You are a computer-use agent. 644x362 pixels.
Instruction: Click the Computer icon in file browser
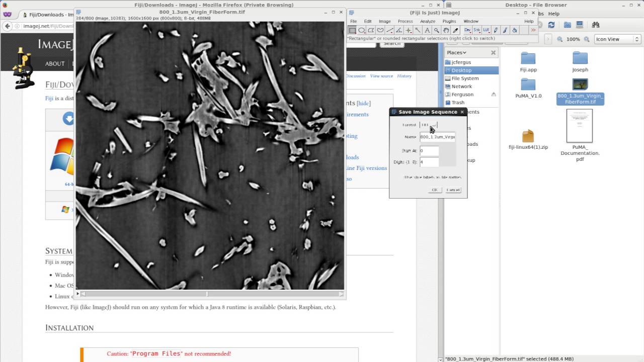pos(580,25)
